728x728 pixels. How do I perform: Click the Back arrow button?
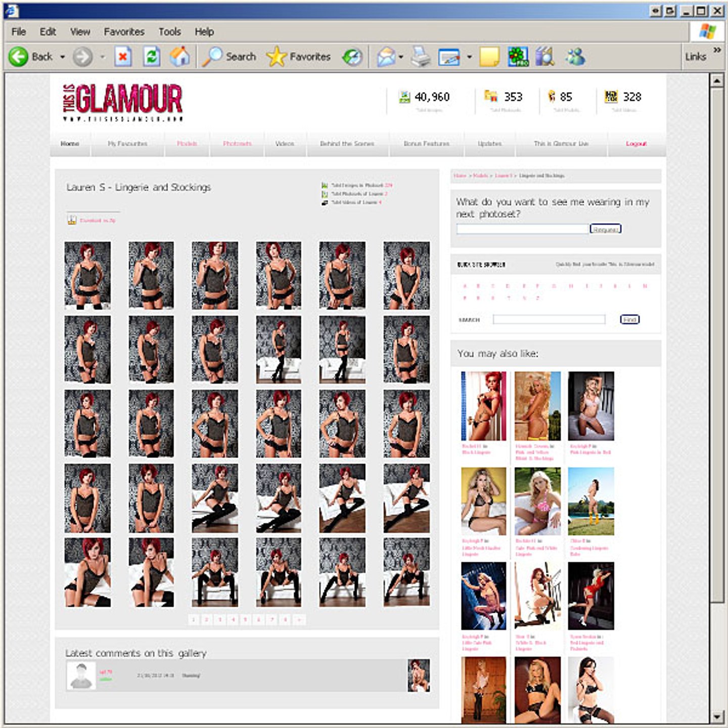pyautogui.click(x=19, y=57)
